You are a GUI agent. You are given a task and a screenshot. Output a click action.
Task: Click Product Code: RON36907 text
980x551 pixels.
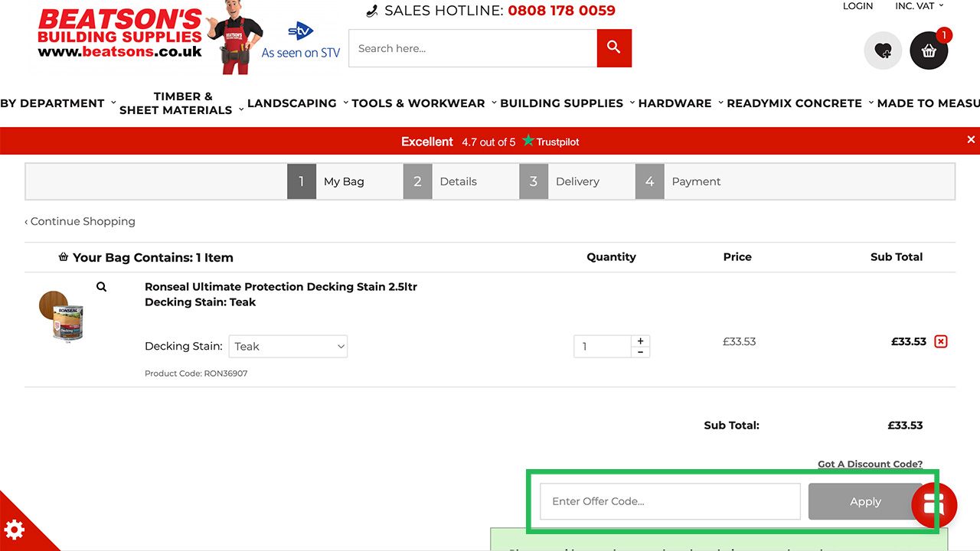[x=196, y=373]
